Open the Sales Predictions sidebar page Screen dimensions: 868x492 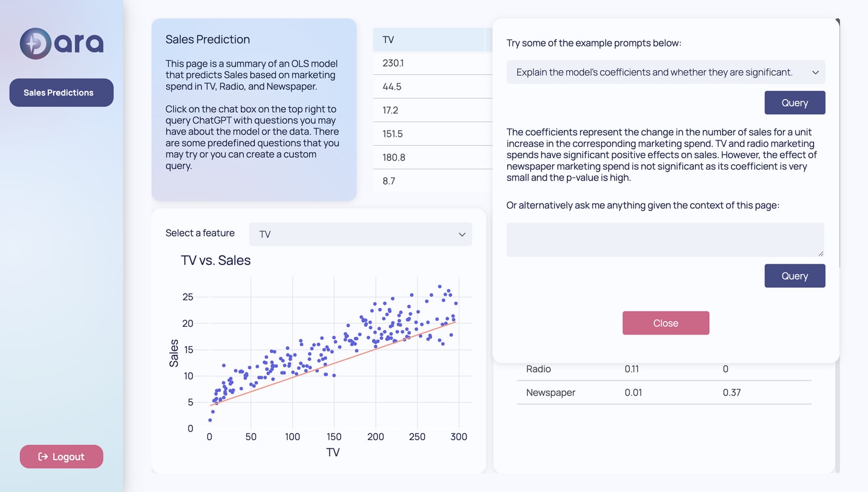tap(61, 93)
